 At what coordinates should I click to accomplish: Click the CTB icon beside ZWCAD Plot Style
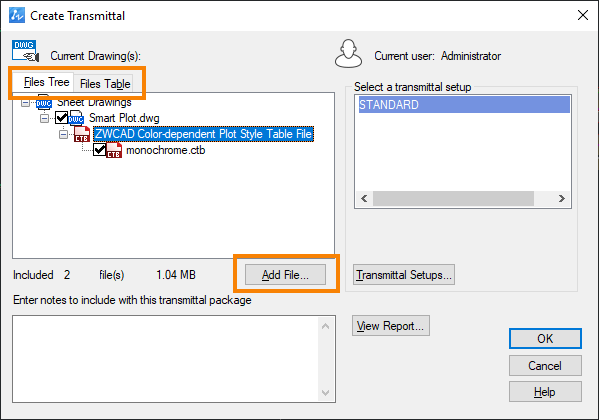point(82,134)
